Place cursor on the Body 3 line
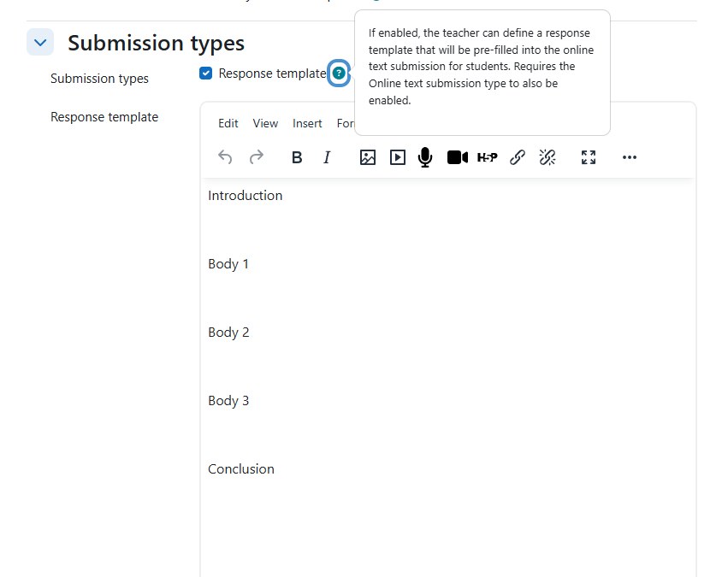The width and height of the screenshot is (728, 577). tap(228, 401)
